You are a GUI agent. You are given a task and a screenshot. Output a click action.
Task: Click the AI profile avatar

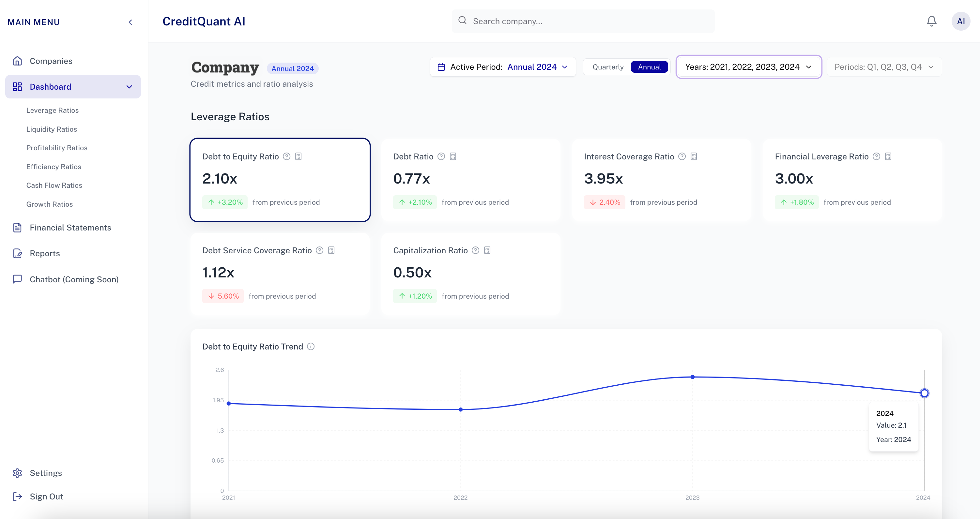tap(961, 21)
